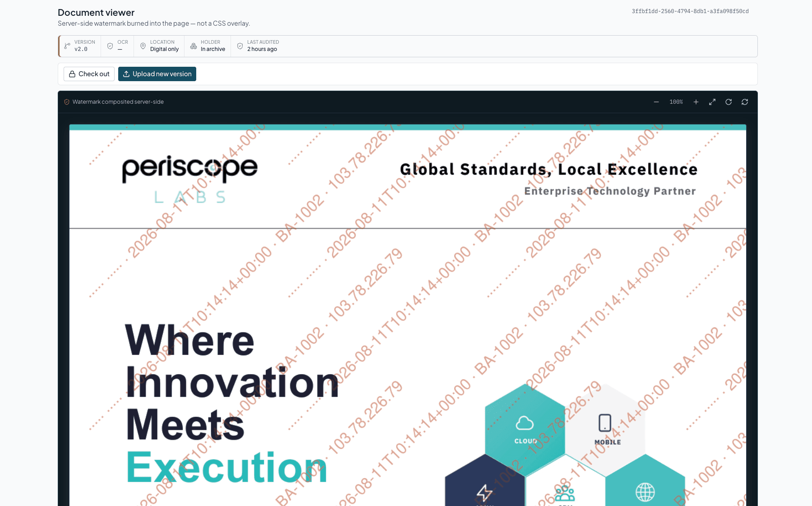Click the MOBILE hexagon in the document

(605, 429)
